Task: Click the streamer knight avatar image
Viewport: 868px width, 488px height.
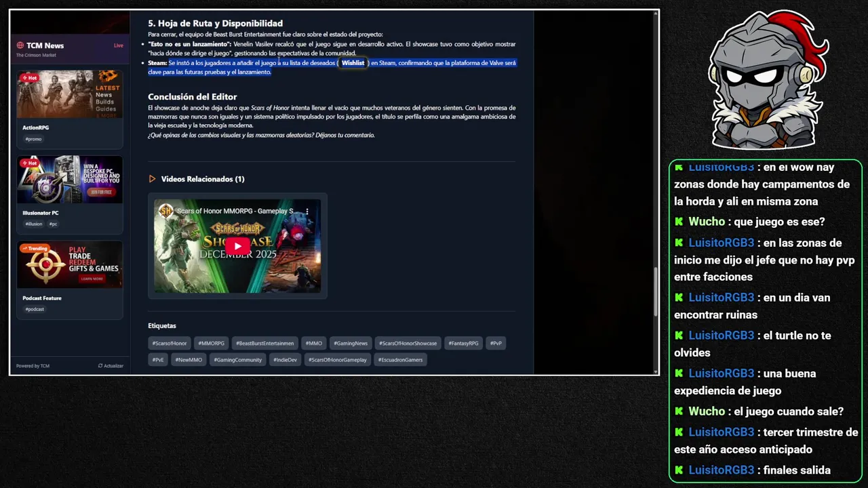Action: (767, 80)
